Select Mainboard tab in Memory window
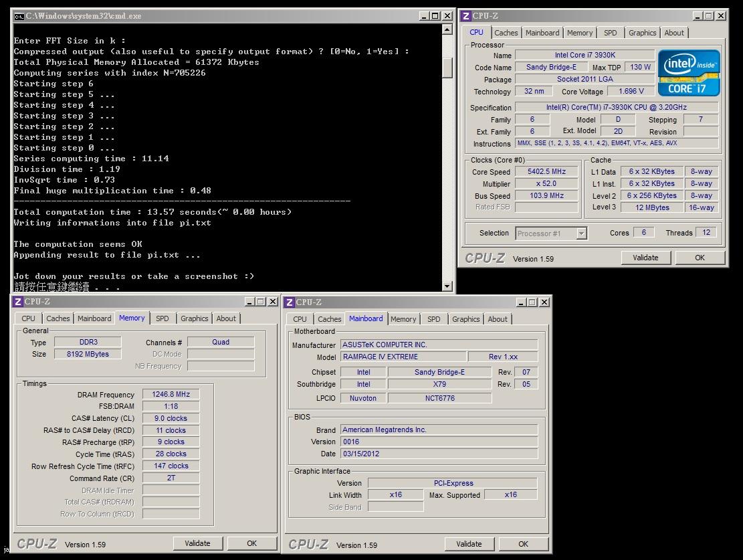 [94, 318]
